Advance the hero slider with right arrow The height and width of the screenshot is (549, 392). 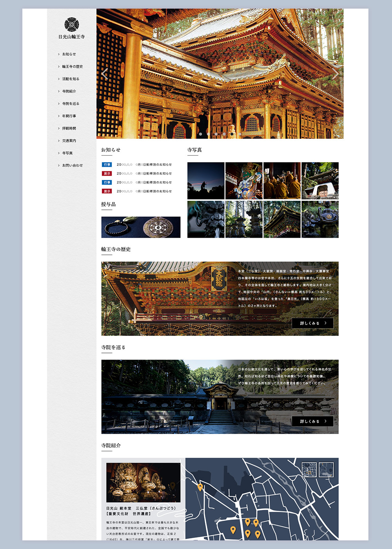coord(335,74)
